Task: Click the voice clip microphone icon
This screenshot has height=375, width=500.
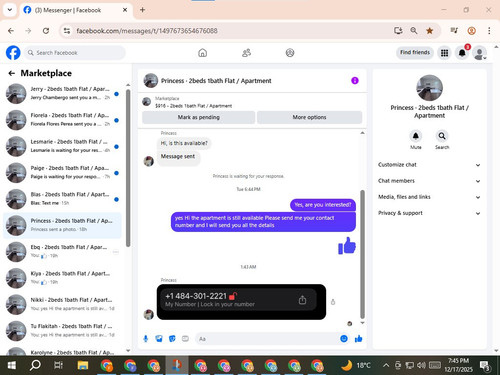Action: click(x=146, y=339)
